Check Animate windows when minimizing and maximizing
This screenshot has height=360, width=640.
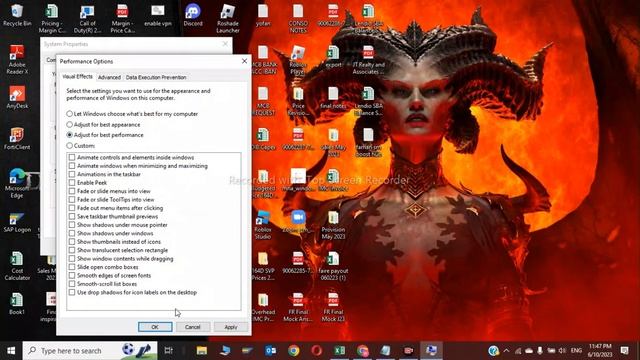(72, 166)
